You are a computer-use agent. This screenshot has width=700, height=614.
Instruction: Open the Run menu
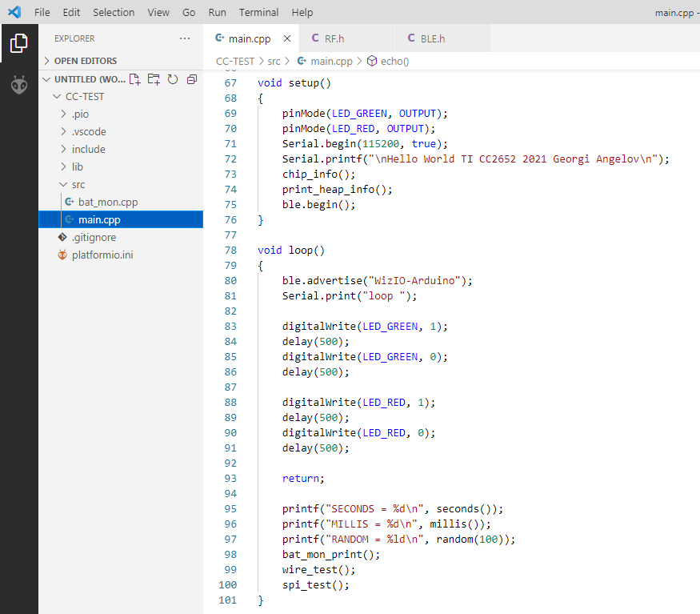pyautogui.click(x=217, y=12)
